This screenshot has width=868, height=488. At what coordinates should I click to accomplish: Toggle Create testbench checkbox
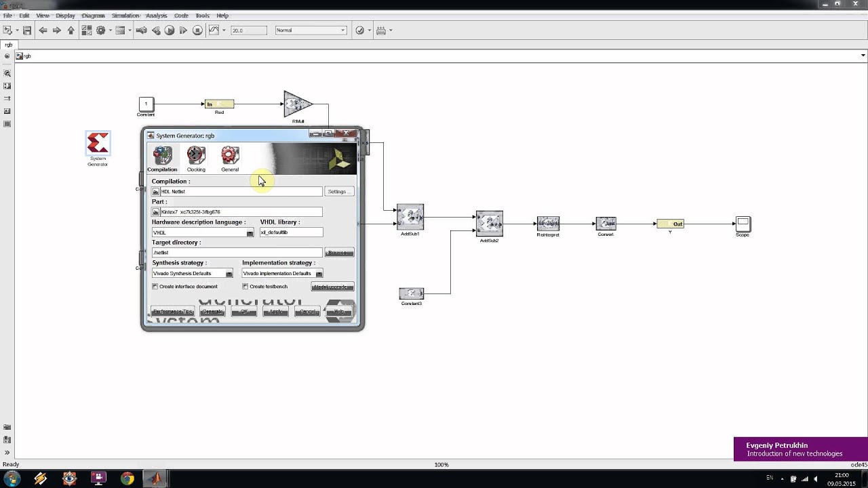(x=245, y=287)
